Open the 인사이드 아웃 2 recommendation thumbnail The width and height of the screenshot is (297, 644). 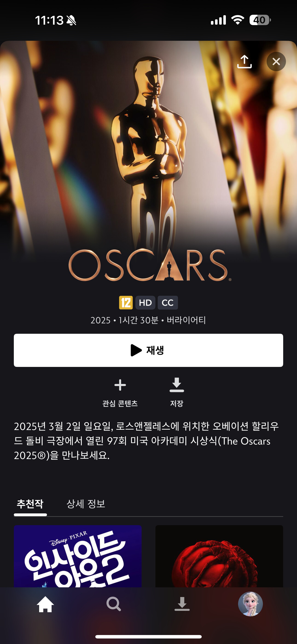click(x=78, y=556)
